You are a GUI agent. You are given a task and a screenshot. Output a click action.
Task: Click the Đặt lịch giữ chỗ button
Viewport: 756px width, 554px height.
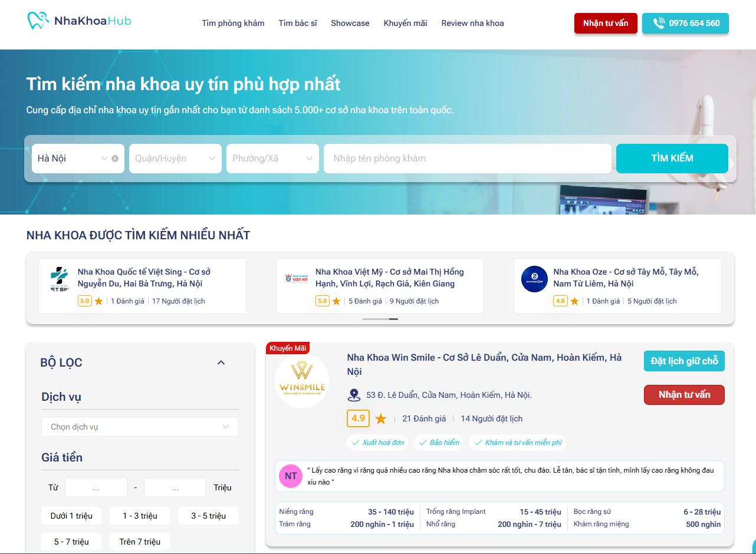coord(684,361)
